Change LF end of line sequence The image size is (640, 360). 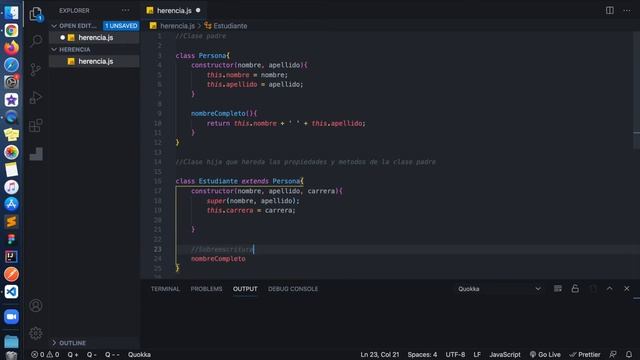click(477, 354)
